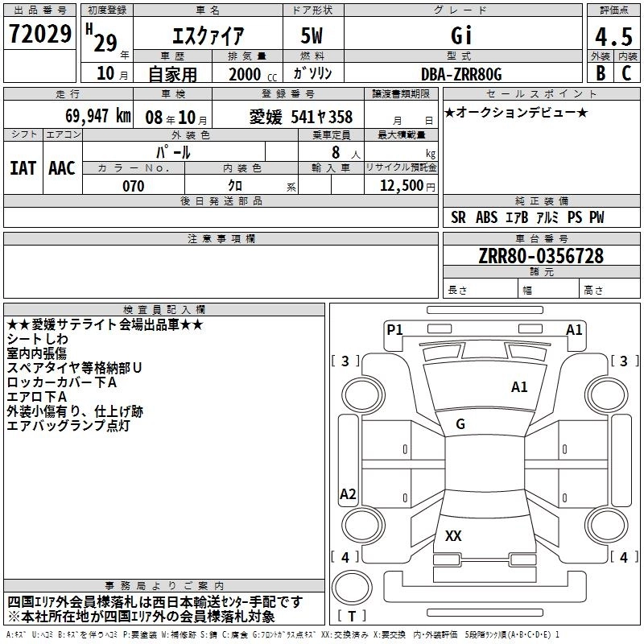Click the interior color クロ

(x=235, y=186)
